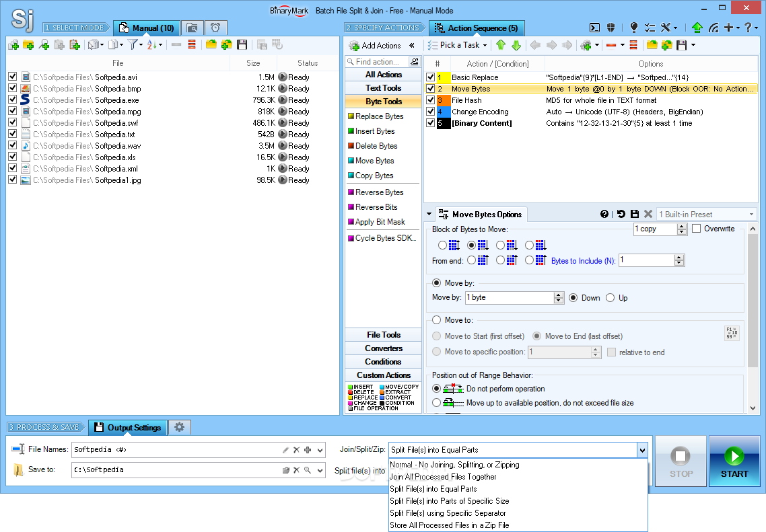Open the folder search mode tab icon
Image resolution: width=766 pixels, height=532 pixels.
click(x=192, y=28)
